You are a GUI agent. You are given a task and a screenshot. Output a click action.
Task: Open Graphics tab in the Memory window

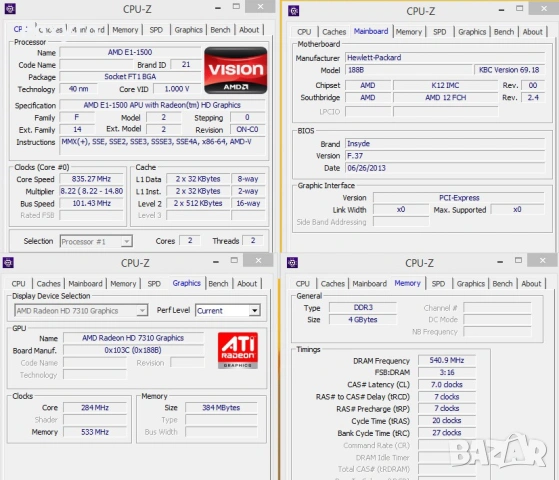471,284
